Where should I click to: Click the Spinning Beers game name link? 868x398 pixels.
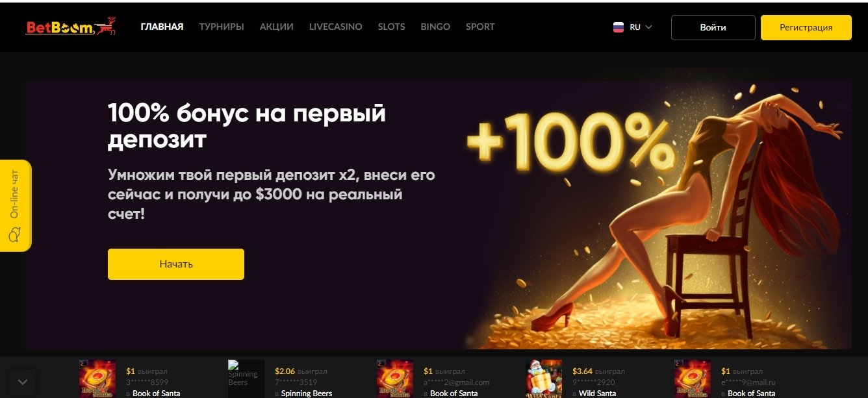pos(307,393)
